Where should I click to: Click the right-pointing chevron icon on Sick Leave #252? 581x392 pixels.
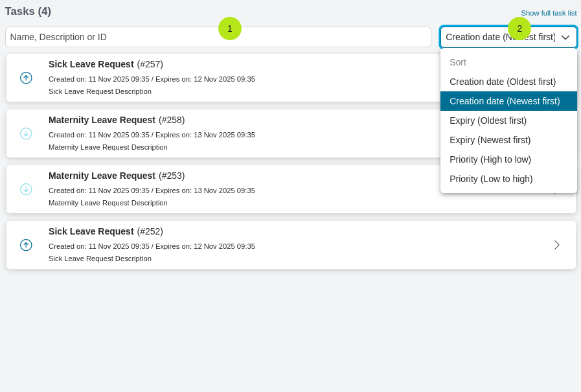tap(556, 245)
